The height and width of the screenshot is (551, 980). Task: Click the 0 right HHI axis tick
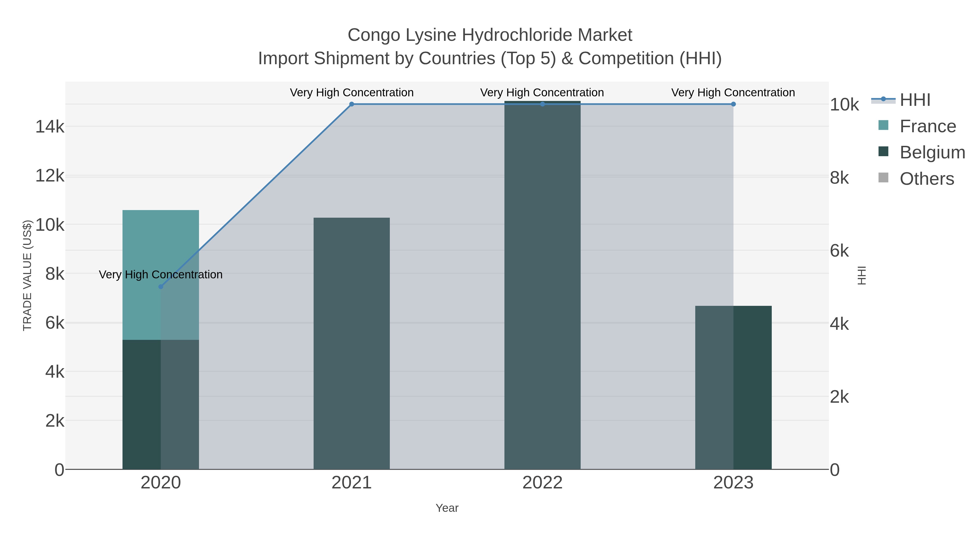(835, 470)
